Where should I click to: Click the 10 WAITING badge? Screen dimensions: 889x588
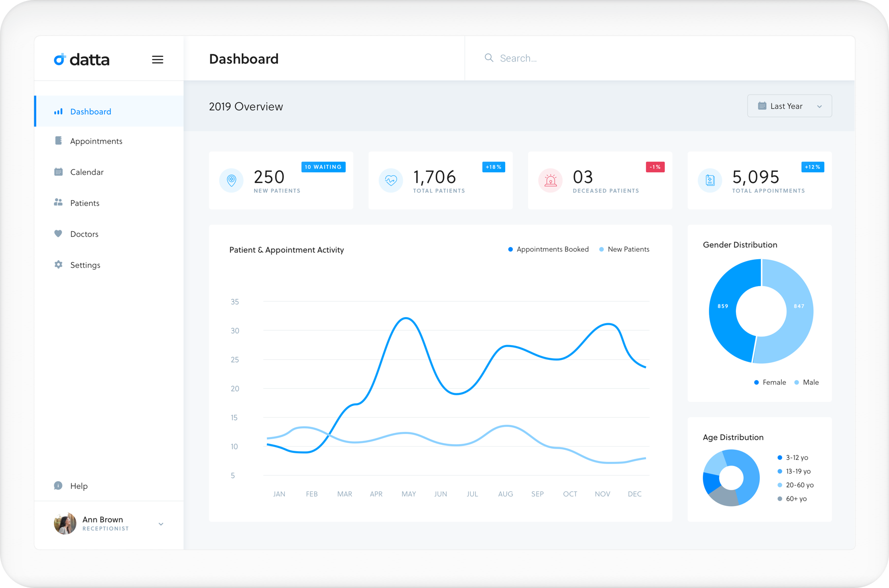pos(323,167)
